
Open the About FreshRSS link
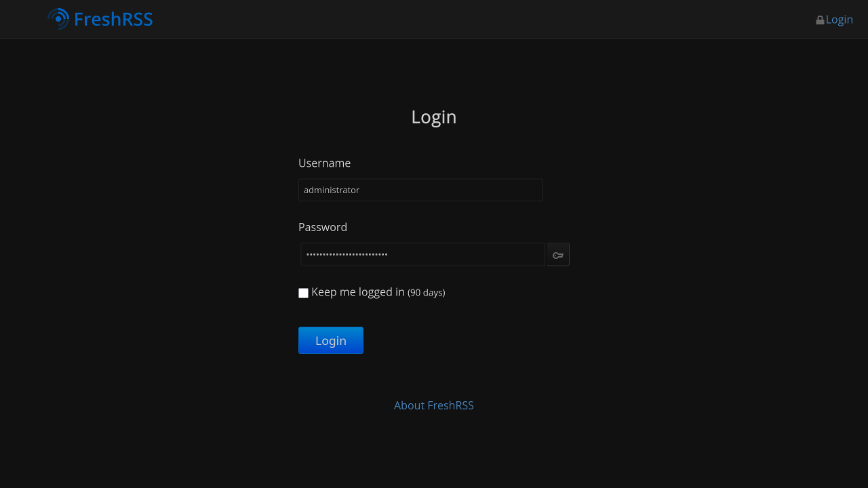coord(433,405)
